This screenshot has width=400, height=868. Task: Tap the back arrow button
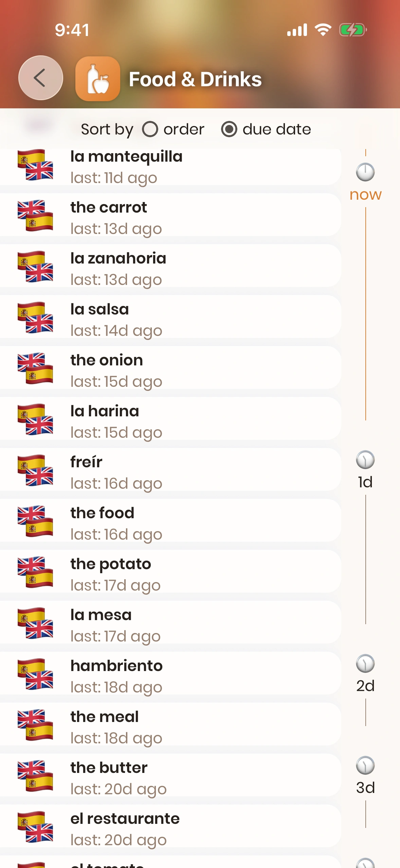(x=41, y=78)
